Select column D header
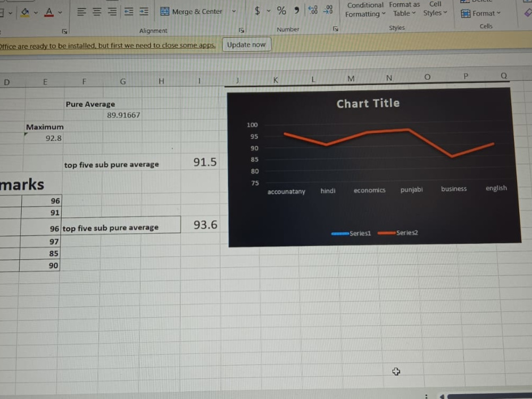532x399 pixels. [7, 82]
